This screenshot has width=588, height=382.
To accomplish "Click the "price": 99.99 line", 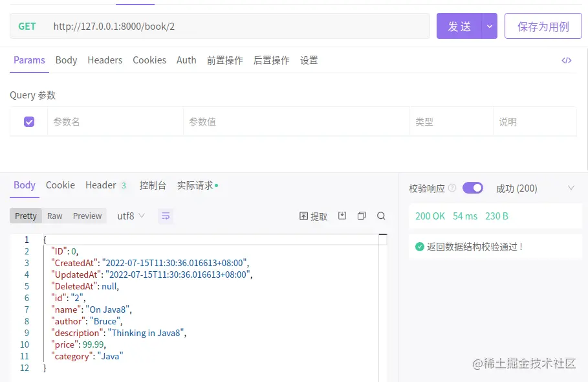I will click(78, 344).
